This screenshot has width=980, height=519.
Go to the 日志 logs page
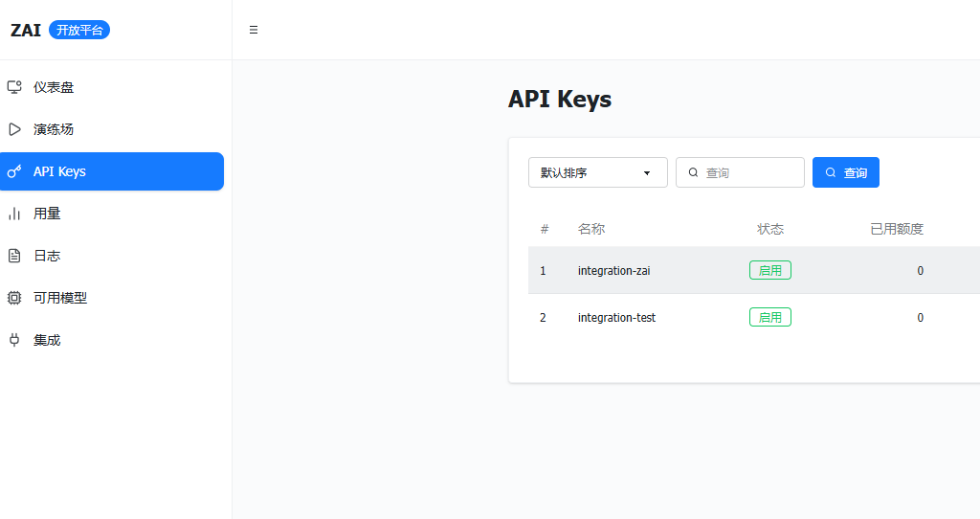(47, 256)
